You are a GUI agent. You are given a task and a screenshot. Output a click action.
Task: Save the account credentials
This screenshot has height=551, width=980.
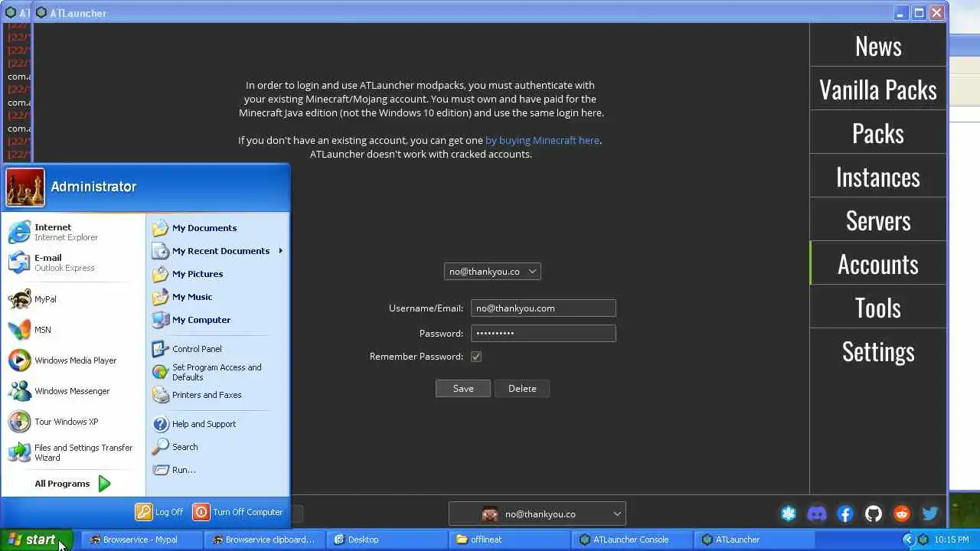point(463,389)
